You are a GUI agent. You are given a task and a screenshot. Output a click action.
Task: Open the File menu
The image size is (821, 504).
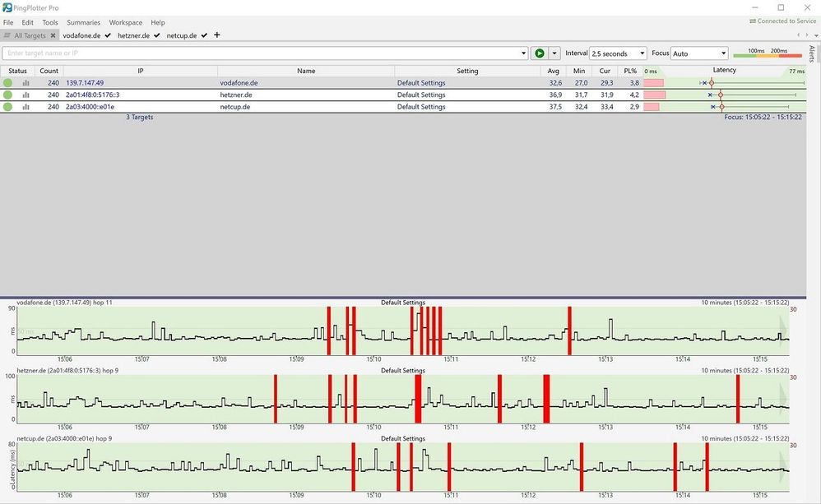(x=8, y=22)
